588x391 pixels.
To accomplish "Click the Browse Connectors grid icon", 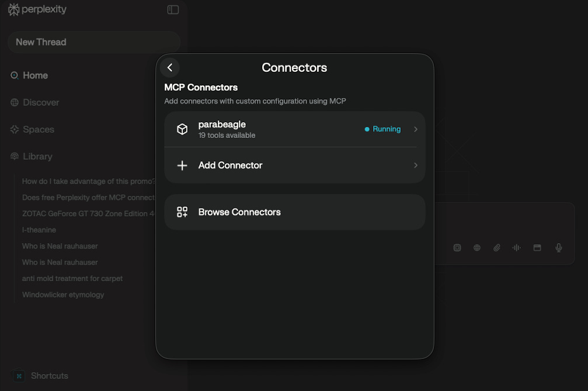I will [182, 212].
